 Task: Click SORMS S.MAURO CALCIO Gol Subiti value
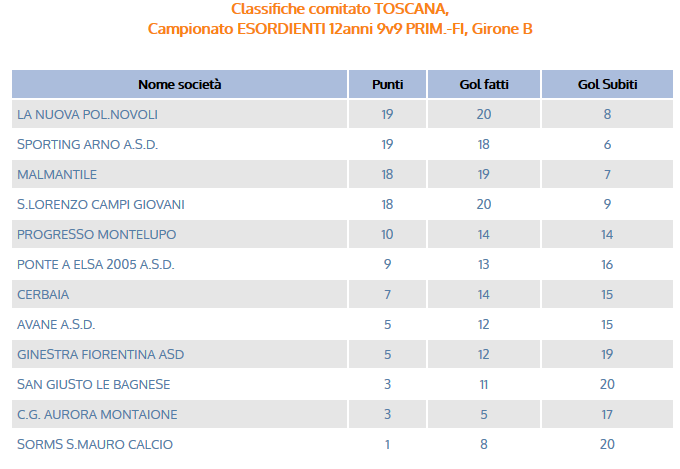[x=607, y=444]
